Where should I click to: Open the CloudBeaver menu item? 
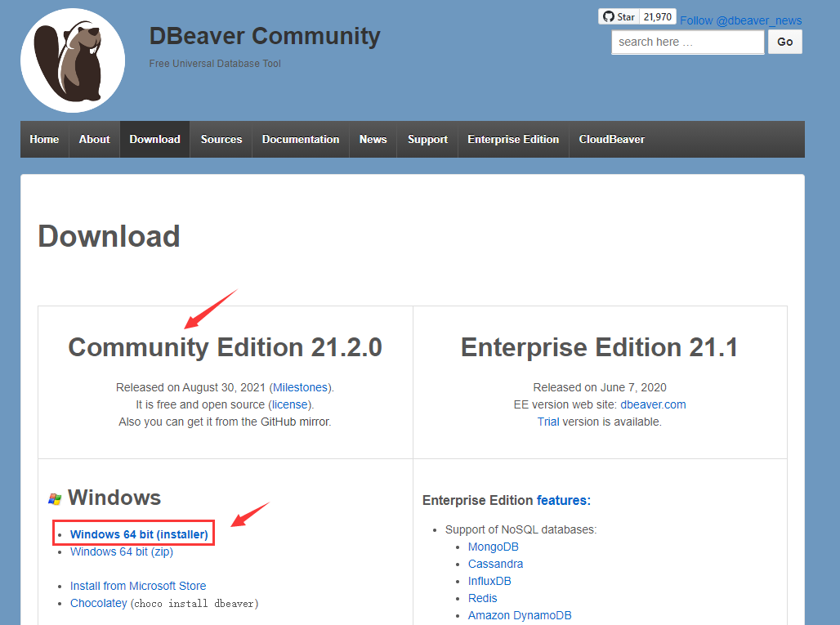click(612, 139)
